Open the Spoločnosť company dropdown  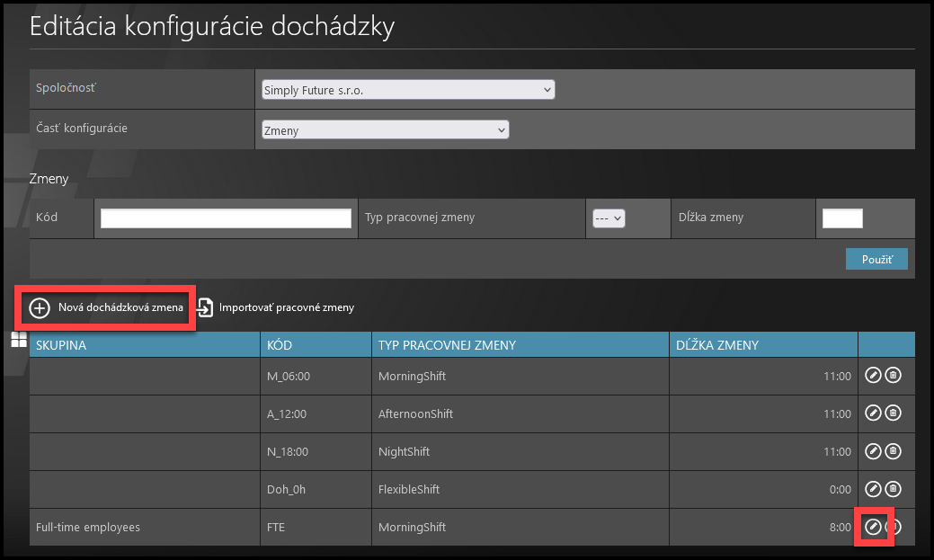(408, 90)
